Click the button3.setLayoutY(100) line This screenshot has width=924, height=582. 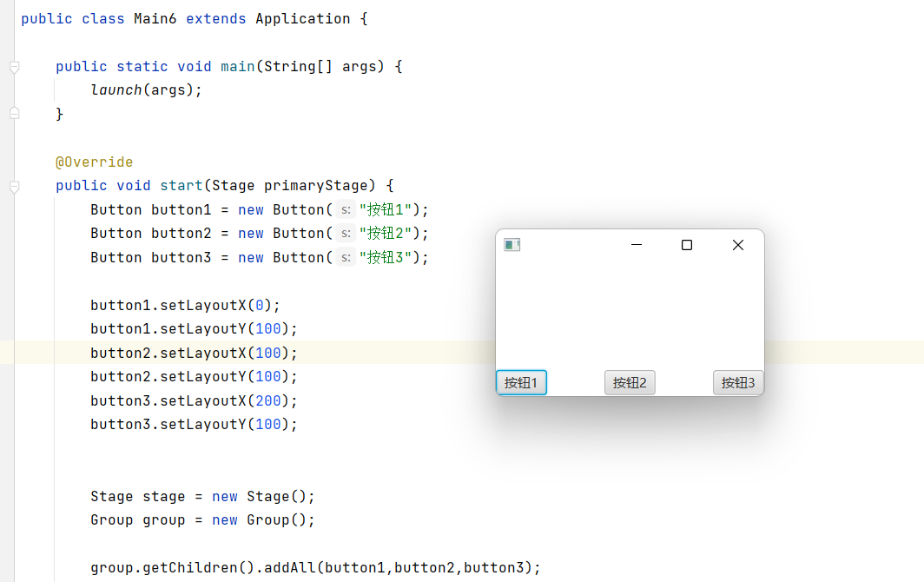(x=194, y=425)
